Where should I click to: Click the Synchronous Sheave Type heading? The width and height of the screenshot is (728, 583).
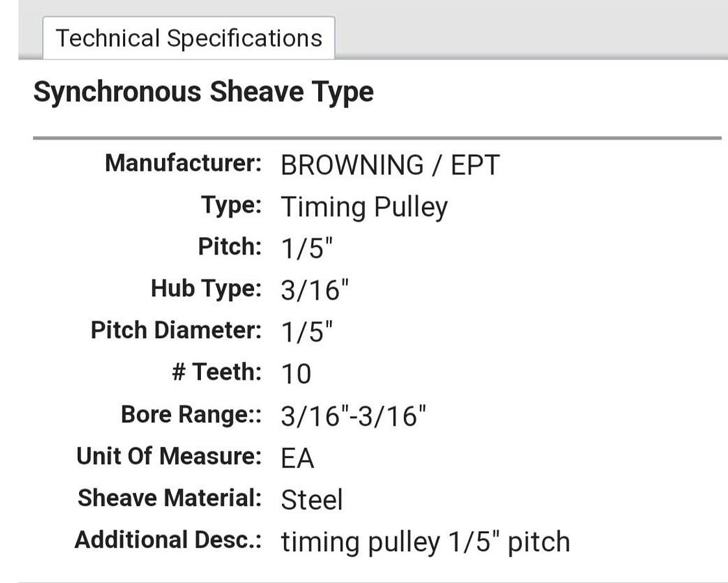pyautogui.click(x=204, y=92)
